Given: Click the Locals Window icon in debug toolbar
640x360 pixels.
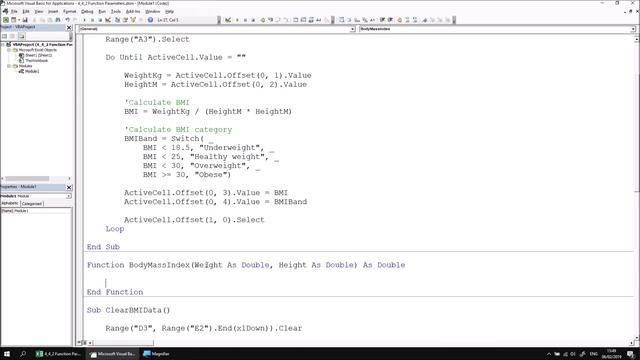Looking at the screenshot, I should point(296,20).
